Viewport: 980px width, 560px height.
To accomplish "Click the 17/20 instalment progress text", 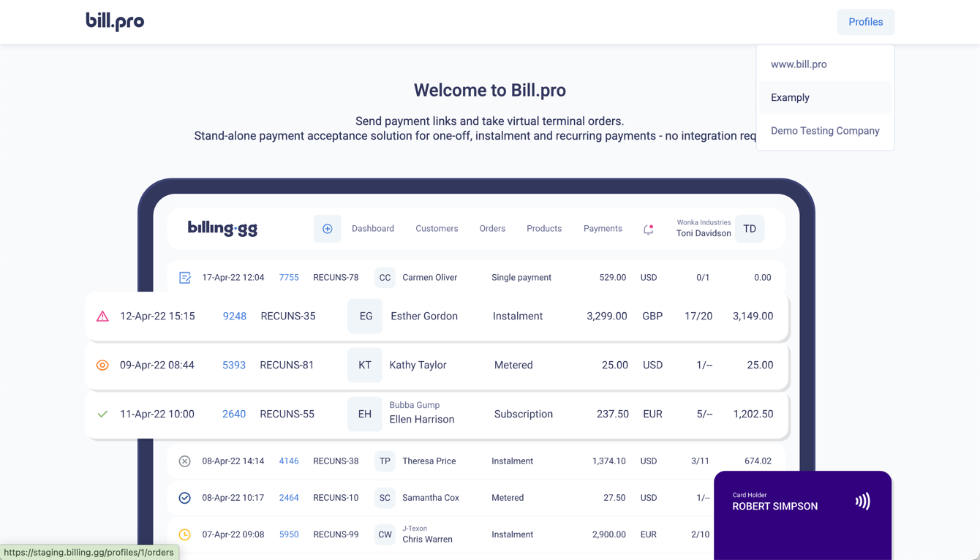I will pos(698,317).
